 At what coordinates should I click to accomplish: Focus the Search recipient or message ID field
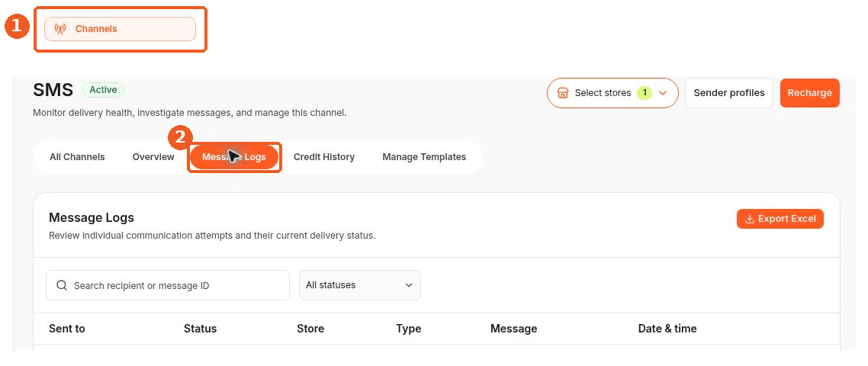168,285
